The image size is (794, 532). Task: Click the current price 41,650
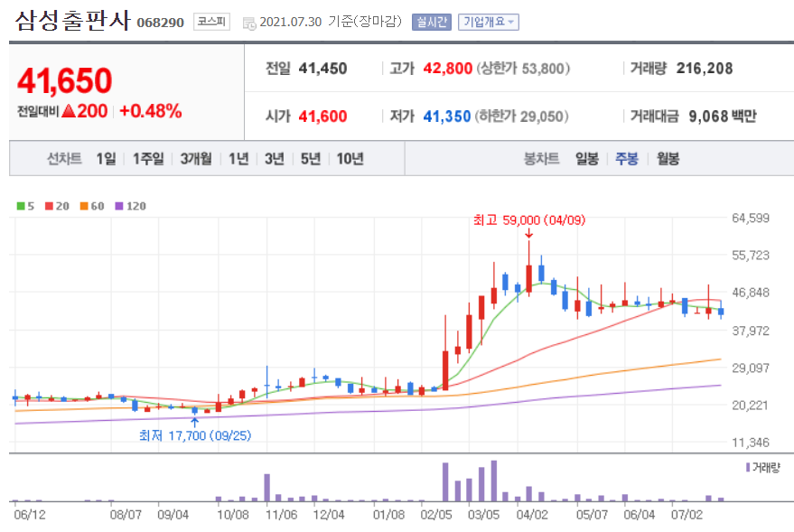[x=64, y=81]
